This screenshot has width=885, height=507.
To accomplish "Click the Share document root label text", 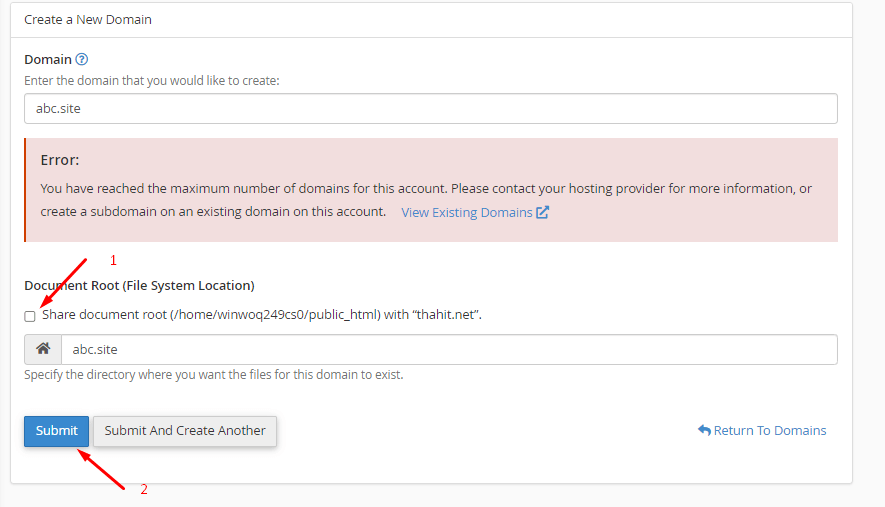I will [x=262, y=314].
